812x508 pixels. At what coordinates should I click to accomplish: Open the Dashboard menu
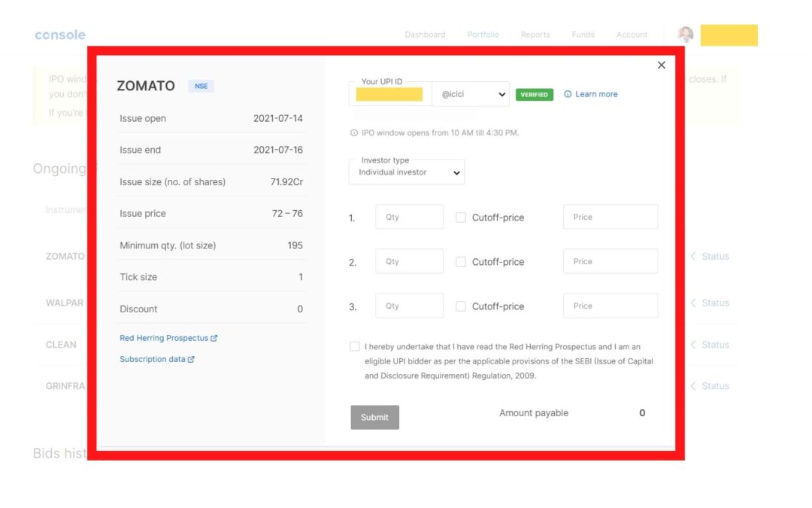click(425, 35)
